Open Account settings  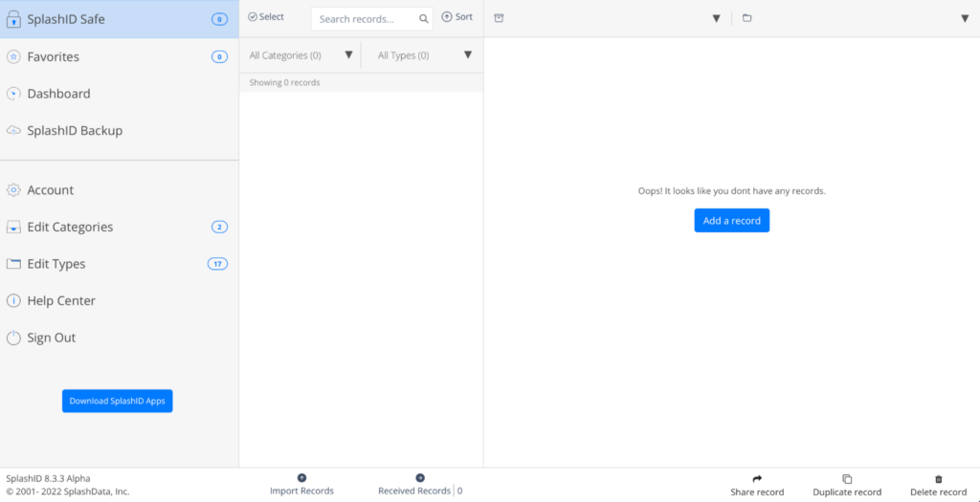pos(120,190)
